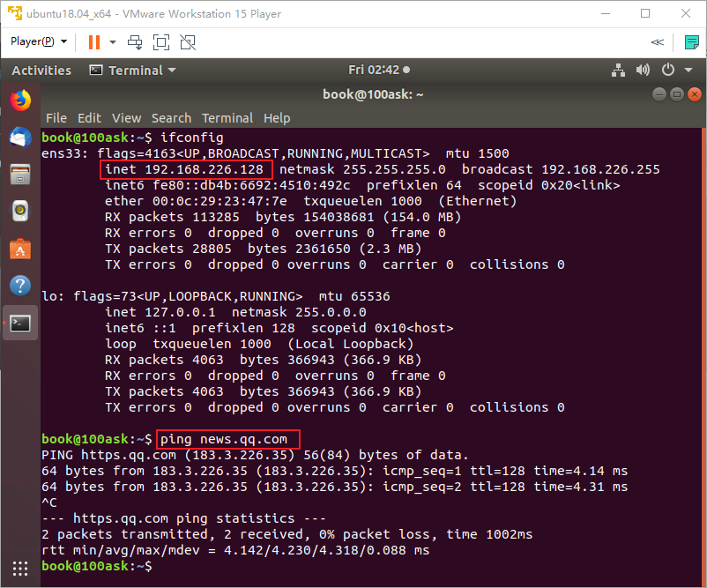The width and height of the screenshot is (707, 588).
Task: Maximize the VMware Player window
Action: (645, 13)
